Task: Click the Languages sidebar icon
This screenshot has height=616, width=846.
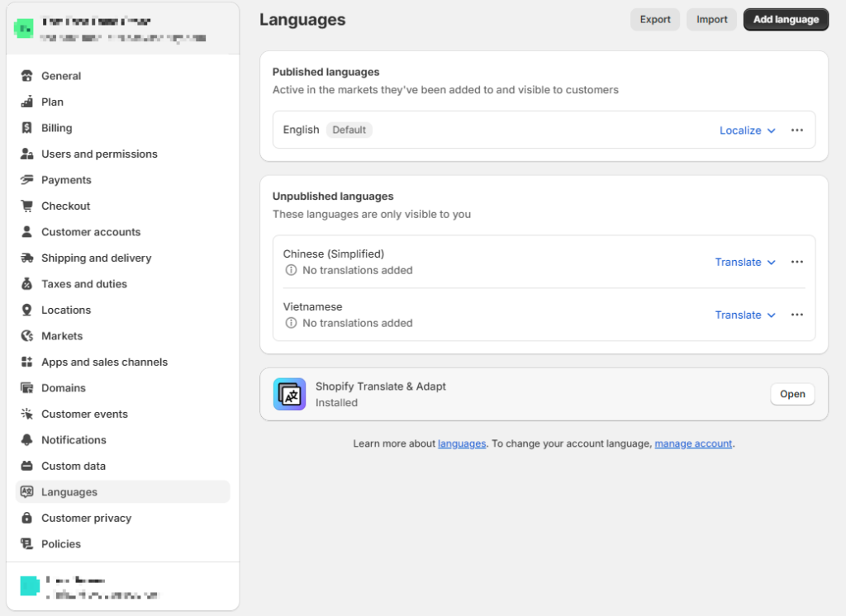Action: 26,492
